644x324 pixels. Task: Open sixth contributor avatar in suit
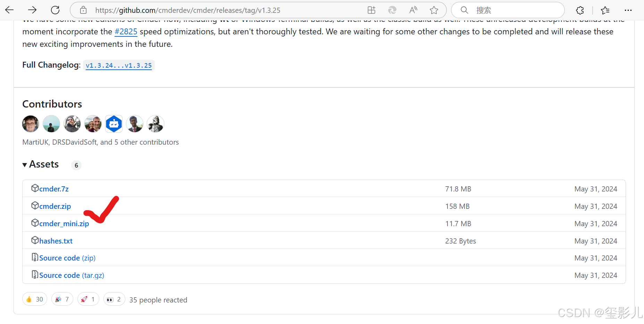coord(135,124)
